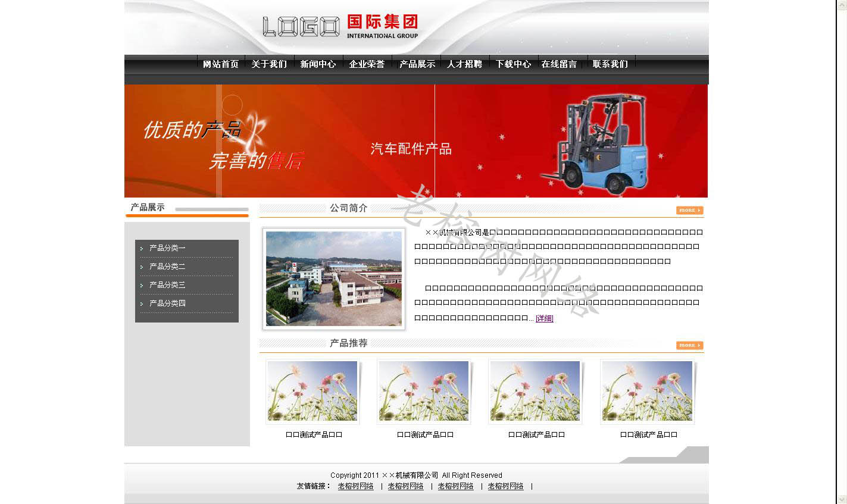This screenshot has width=847, height=504.
Task: Open fourth flower product thumbnail
Action: point(647,391)
